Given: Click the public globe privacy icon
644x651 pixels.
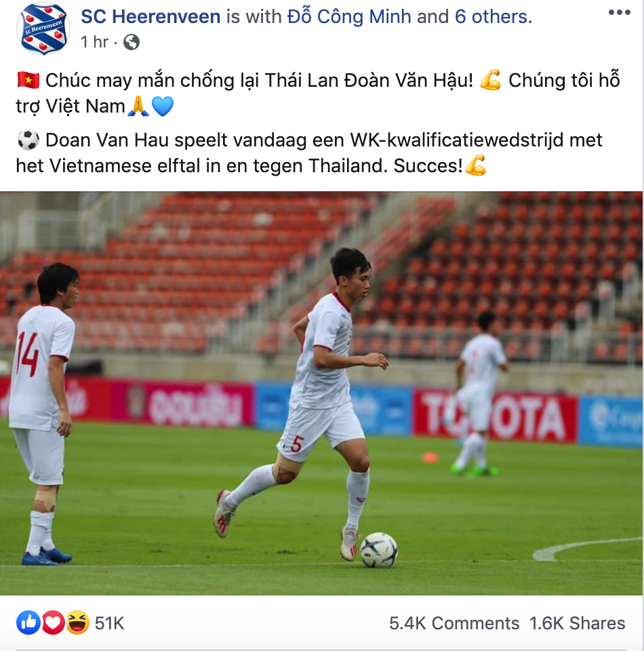Looking at the screenshot, I should [131, 42].
